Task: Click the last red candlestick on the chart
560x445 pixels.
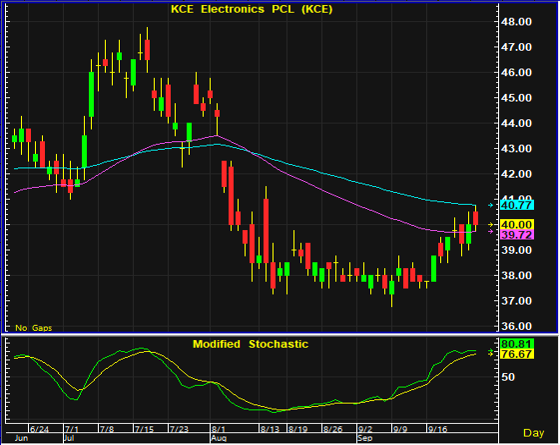Action: tap(475, 218)
